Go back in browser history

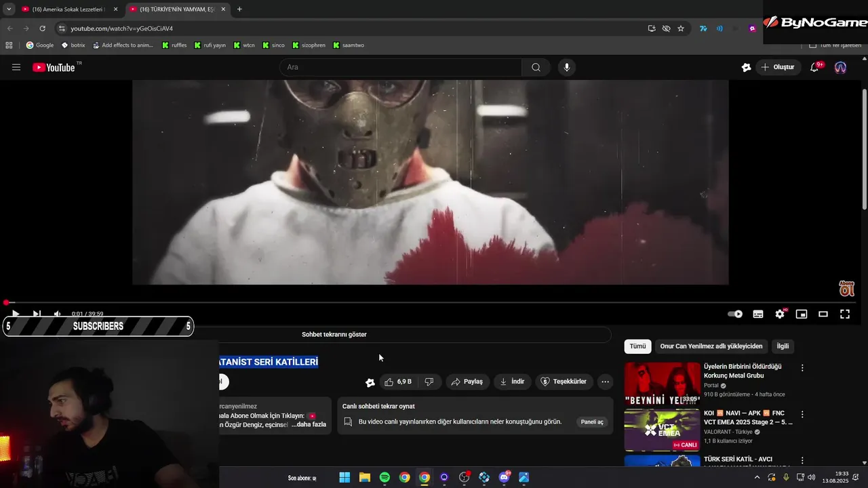(9, 28)
